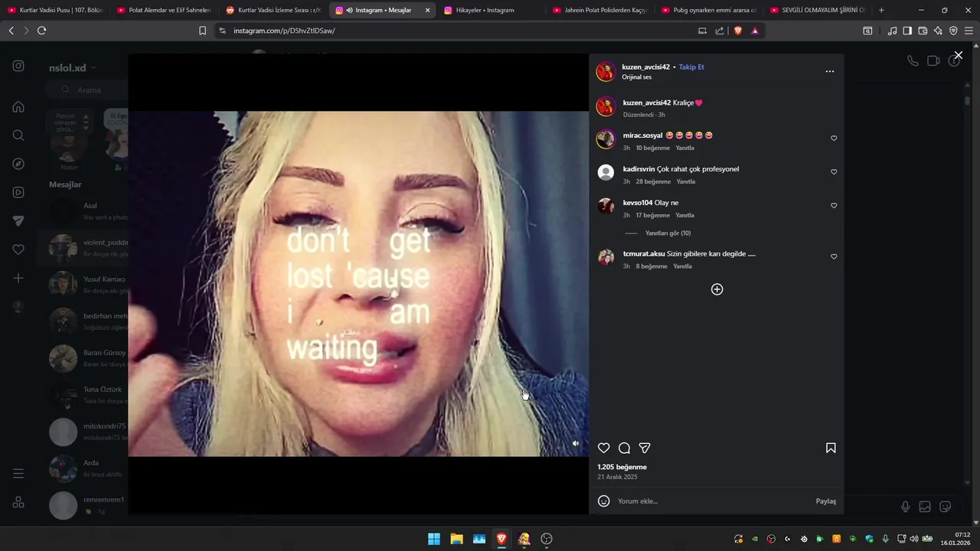Share the post via the paper plane icon
Image resolution: width=980 pixels, height=551 pixels.
tap(645, 448)
